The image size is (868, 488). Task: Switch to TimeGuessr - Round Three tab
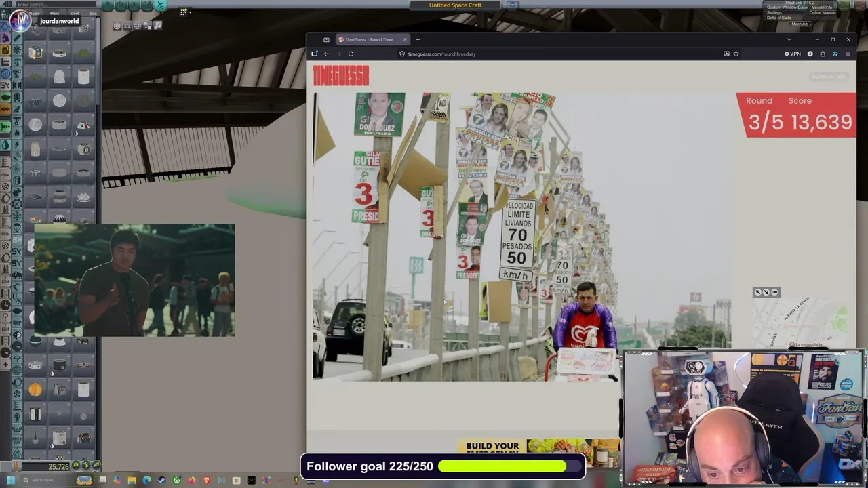coord(372,39)
